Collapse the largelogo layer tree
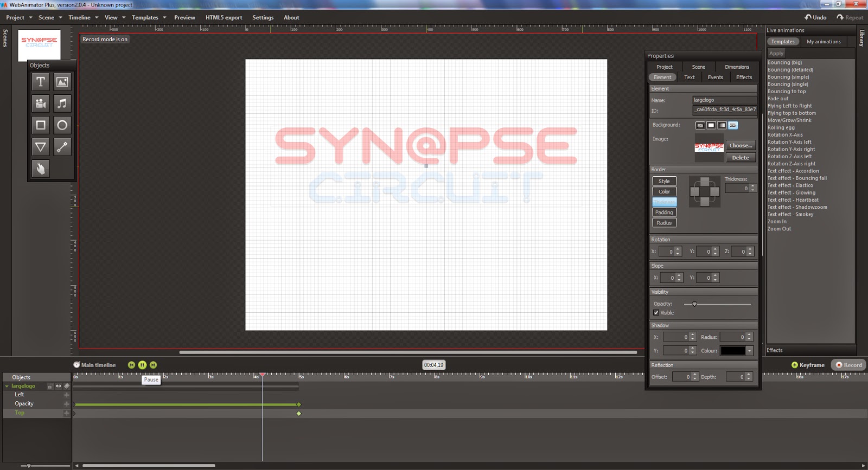Image resolution: width=868 pixels, height=470 pixels. (x=7, y=386)
